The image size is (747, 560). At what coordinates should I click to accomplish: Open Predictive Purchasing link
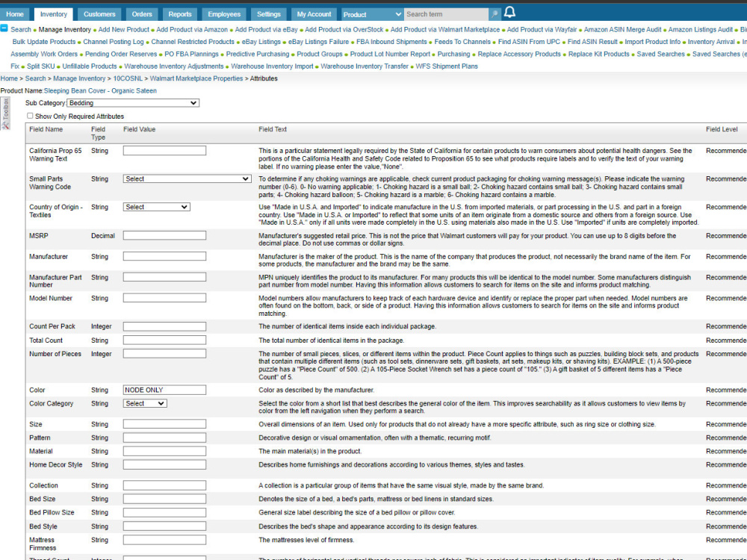click(x=257, y=55)
